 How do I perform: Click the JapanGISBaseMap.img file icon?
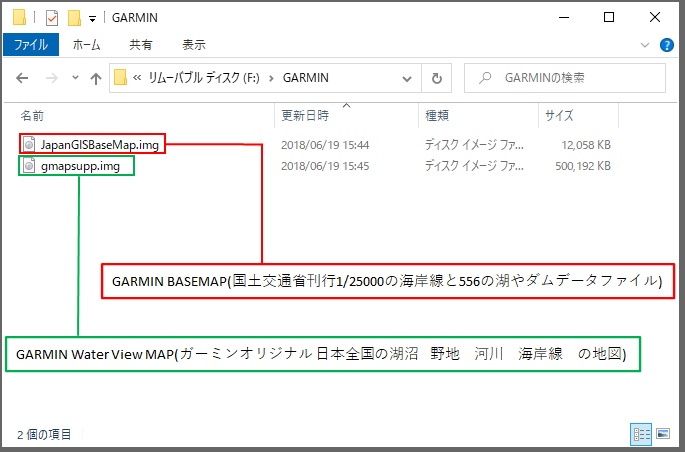coord(29,144)
